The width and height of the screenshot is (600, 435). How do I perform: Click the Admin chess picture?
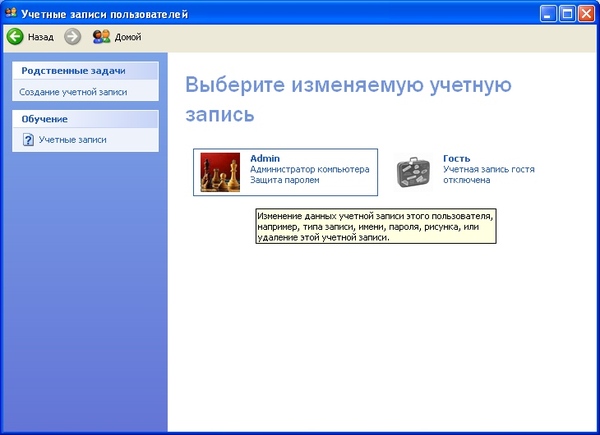(220, 172)
